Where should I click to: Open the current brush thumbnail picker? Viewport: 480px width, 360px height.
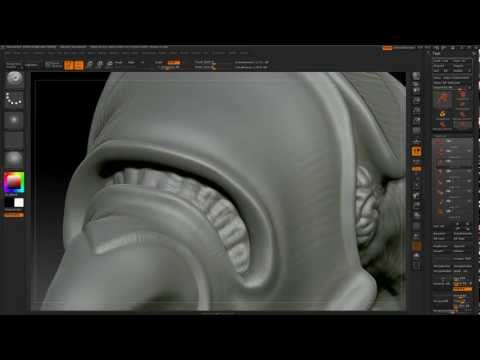[14, 79]
